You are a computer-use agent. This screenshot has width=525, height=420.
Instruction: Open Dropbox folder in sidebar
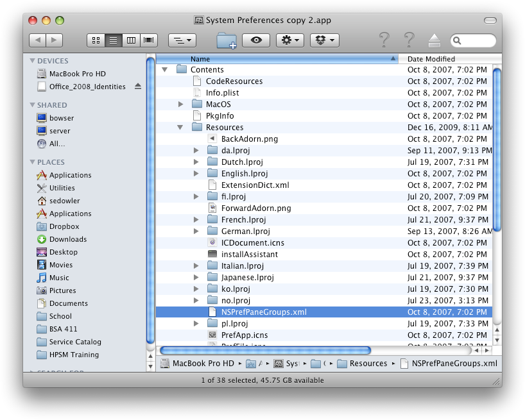click(x=64, y=226)
